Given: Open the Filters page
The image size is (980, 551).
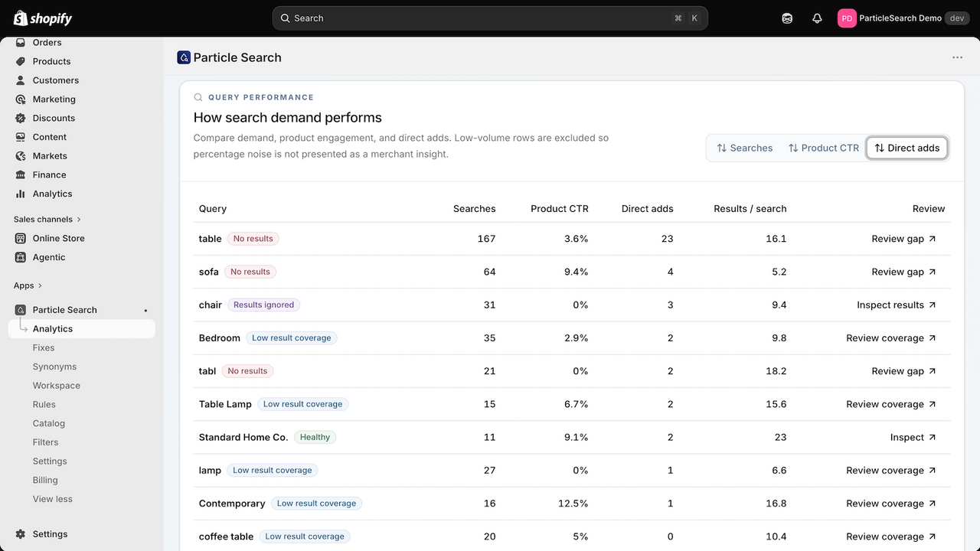Looking at the screenshot, I should coord(46,442).
